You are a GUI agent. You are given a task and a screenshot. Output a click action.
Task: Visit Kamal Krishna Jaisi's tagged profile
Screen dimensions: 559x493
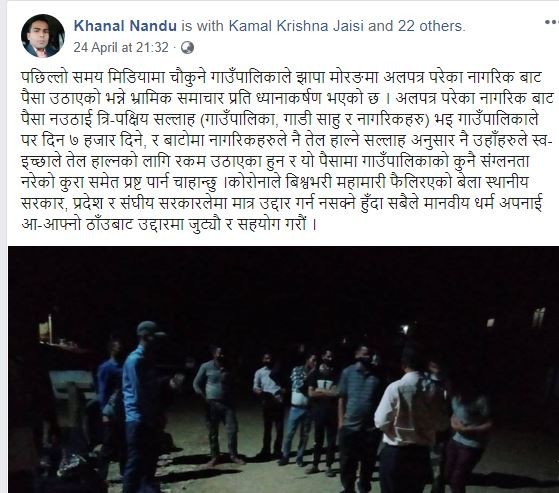[x=297, y=26]
